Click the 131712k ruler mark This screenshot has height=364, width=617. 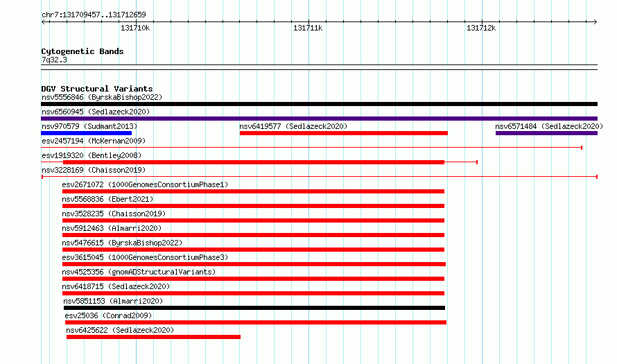(x=481, y=28)
